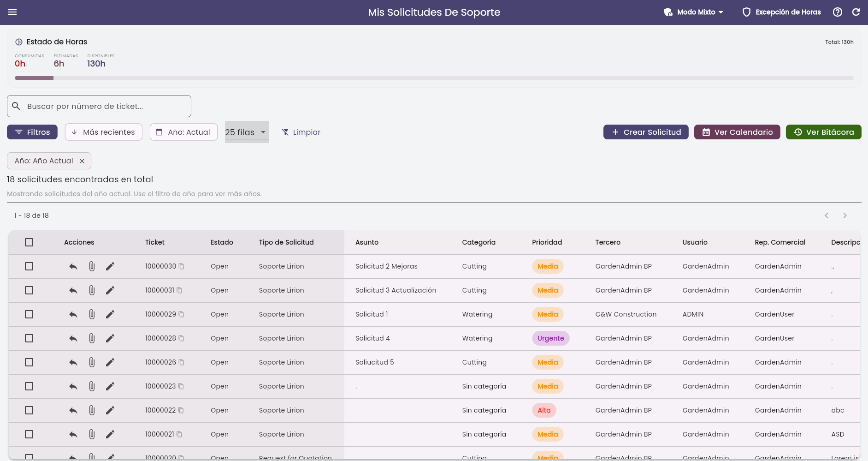Image resolution: width=868 pixels, height=461 pixels.
Task: Toggle the select-all checkbox in table header
Action: click(x=29, y=242)
